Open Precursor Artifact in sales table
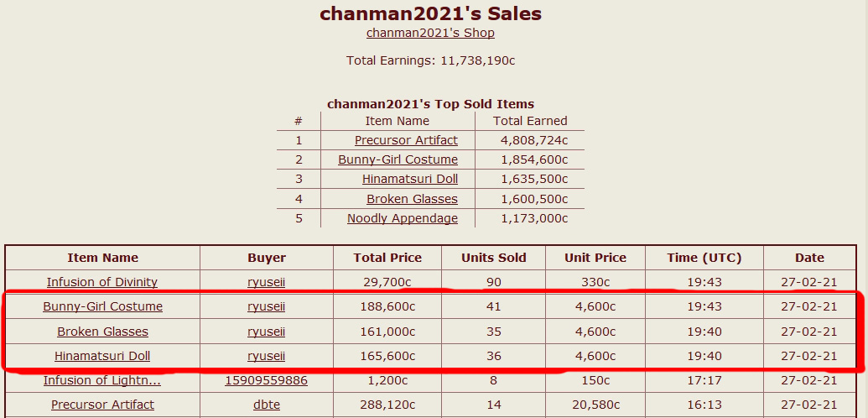The width and height of the screenshot is (868, 418). 103,405
